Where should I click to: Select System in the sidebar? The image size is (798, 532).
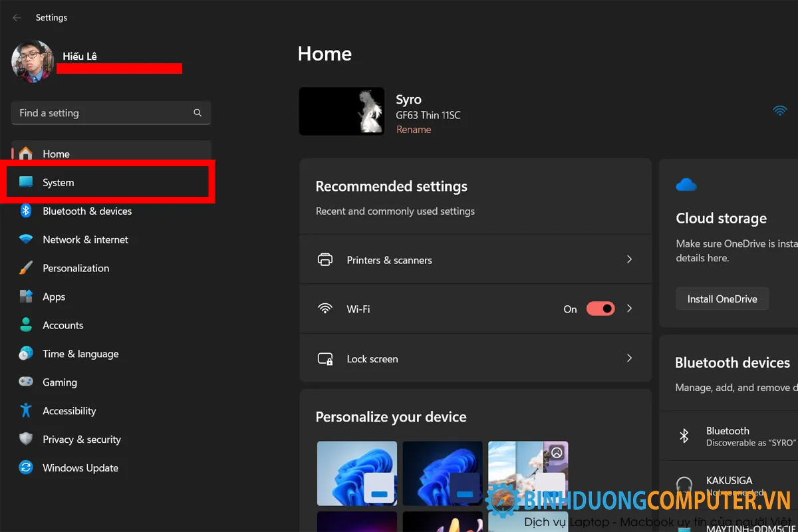pos(59,183)
